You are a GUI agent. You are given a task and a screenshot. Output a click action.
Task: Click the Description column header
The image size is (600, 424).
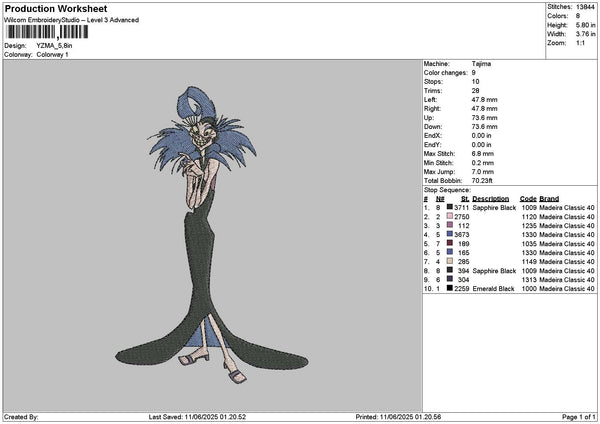tap(490, 198)
